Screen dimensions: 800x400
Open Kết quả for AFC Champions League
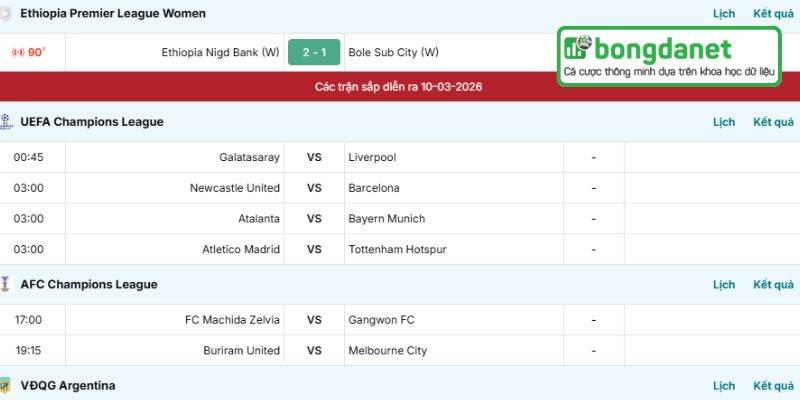tap(774, 285)
